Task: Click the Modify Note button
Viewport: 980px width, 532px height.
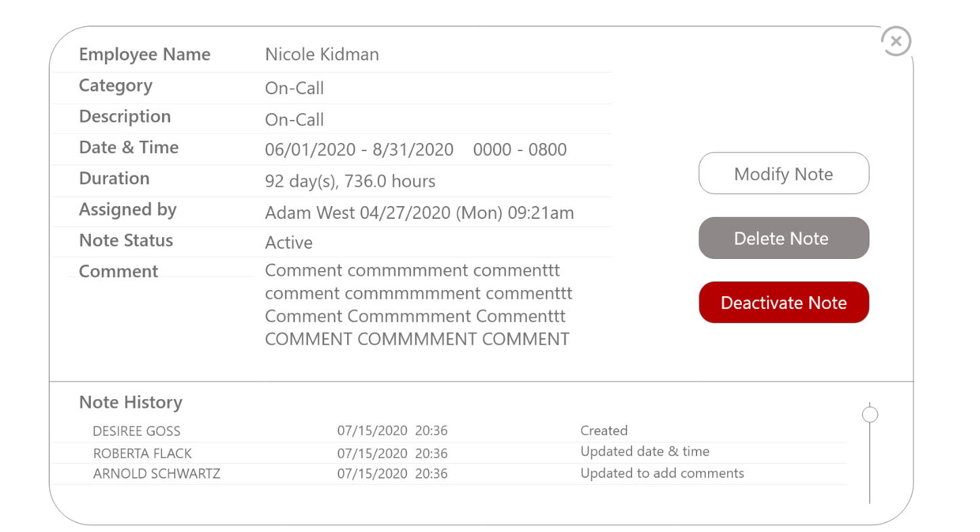Action: click(x=783, y=173)
